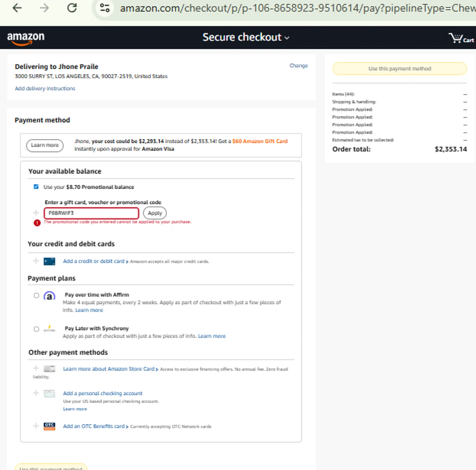Click the Apply promotional code button

pos(155,213)
